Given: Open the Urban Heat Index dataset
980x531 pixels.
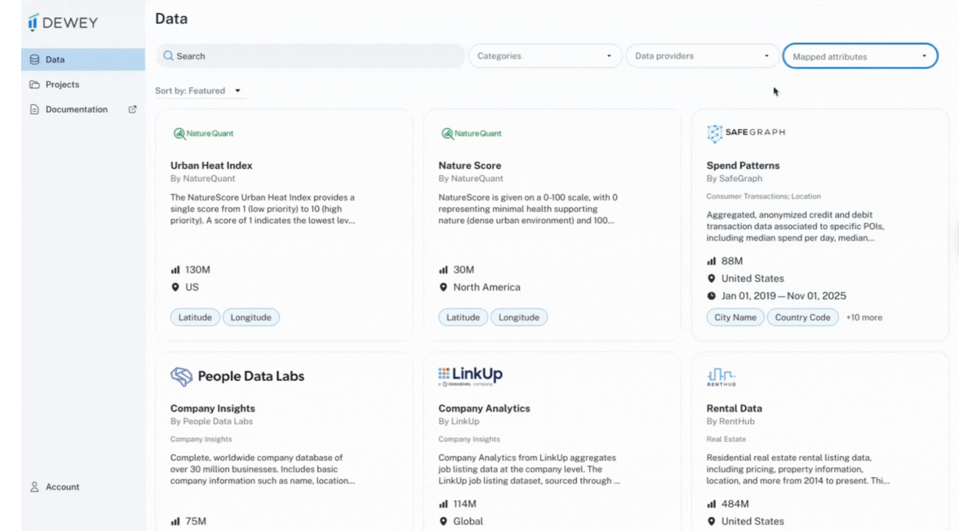Looking at the screenshot, I should (211, 166).
